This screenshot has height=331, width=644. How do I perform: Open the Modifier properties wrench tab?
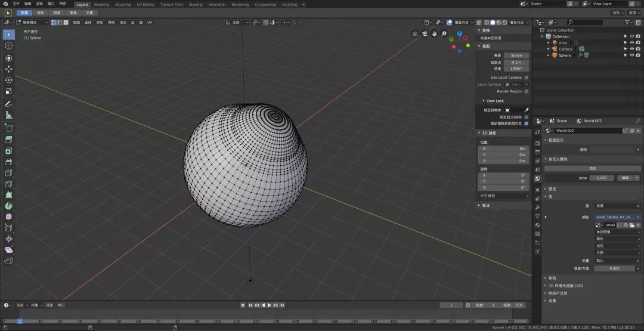coord(538,208)
